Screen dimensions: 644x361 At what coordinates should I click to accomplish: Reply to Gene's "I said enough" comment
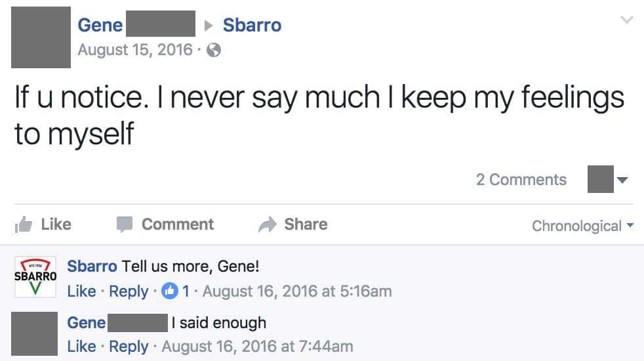(x=129, y=346)
